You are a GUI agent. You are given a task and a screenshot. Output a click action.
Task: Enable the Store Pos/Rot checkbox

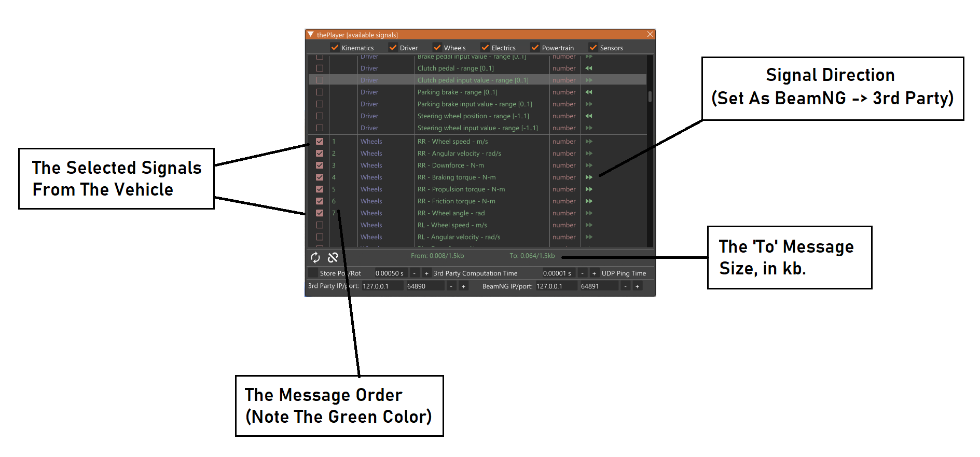pyautogui.click(x=313, y=273)
